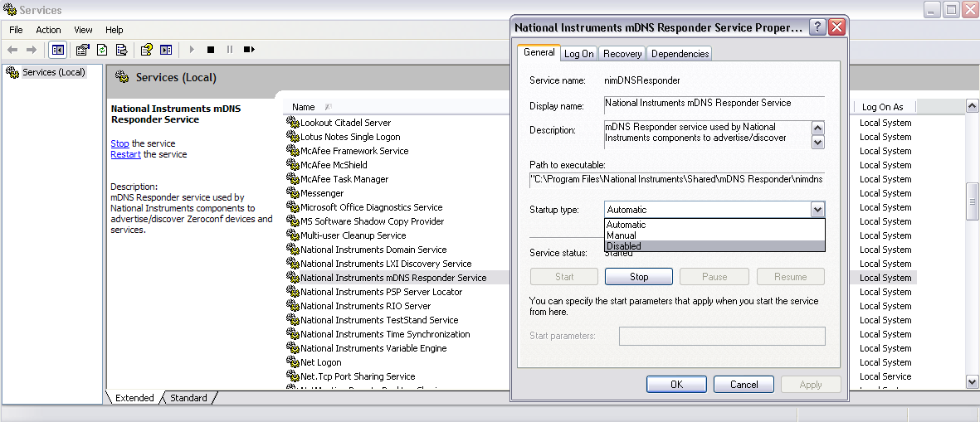Click the Description box scroll-down arrow
This screenshot has width=980, height=422.
[817, 143]
